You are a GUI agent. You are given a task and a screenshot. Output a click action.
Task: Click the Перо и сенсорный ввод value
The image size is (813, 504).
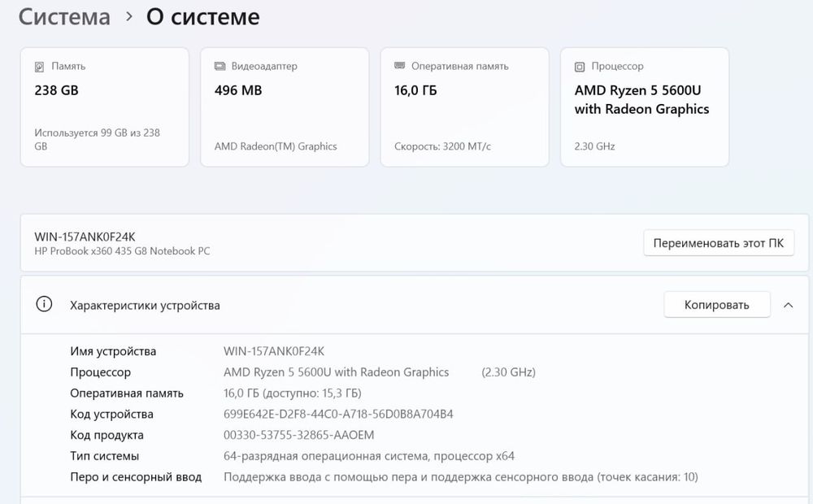(x=460, y=477)
